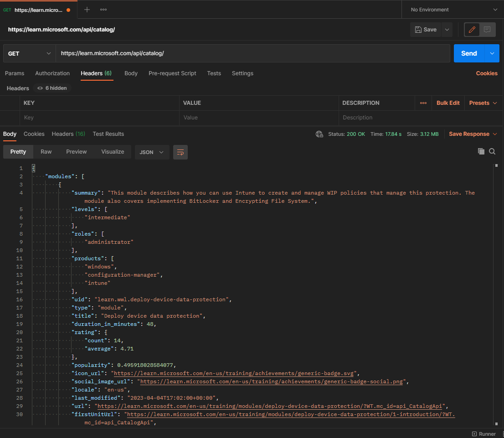Click the network globe icon

[x=319, y=134]
